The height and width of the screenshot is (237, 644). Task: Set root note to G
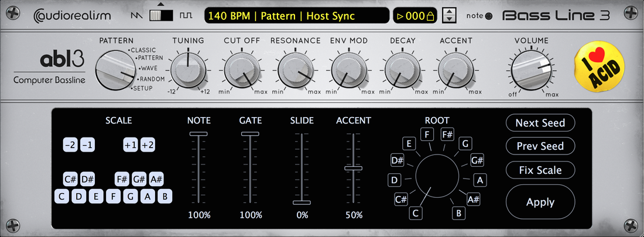pyautogui.click(x=465, y=143)
